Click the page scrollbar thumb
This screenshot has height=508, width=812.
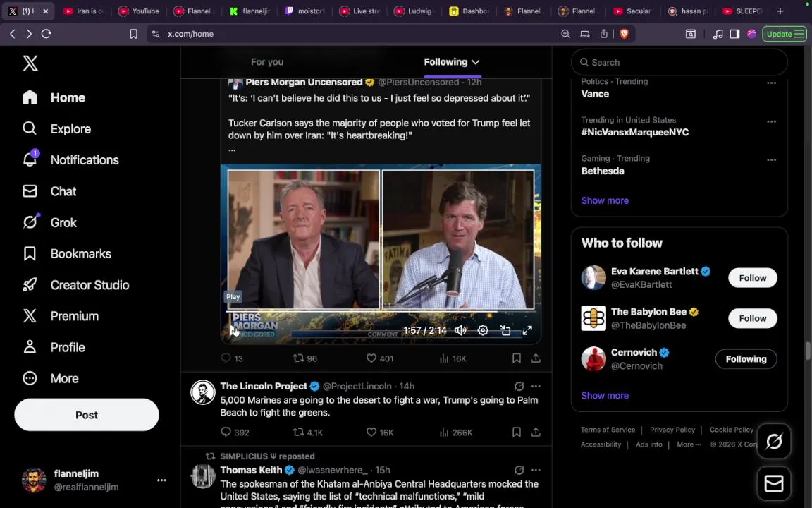[808, 351]
